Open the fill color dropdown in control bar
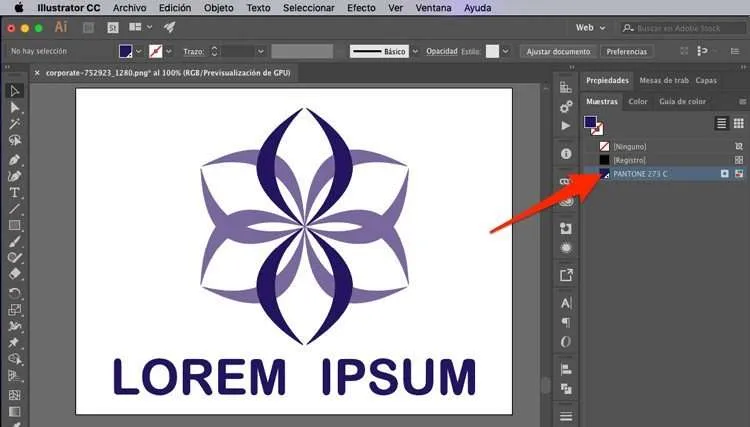The height and width of the screenshot is (427, 750). [x=139, y=51]
